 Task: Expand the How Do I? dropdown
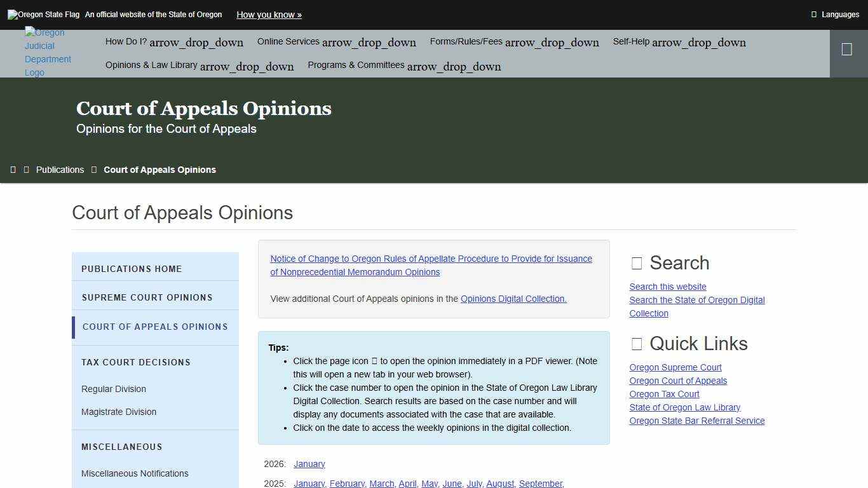pyautogui.click(x=173, y=41)
